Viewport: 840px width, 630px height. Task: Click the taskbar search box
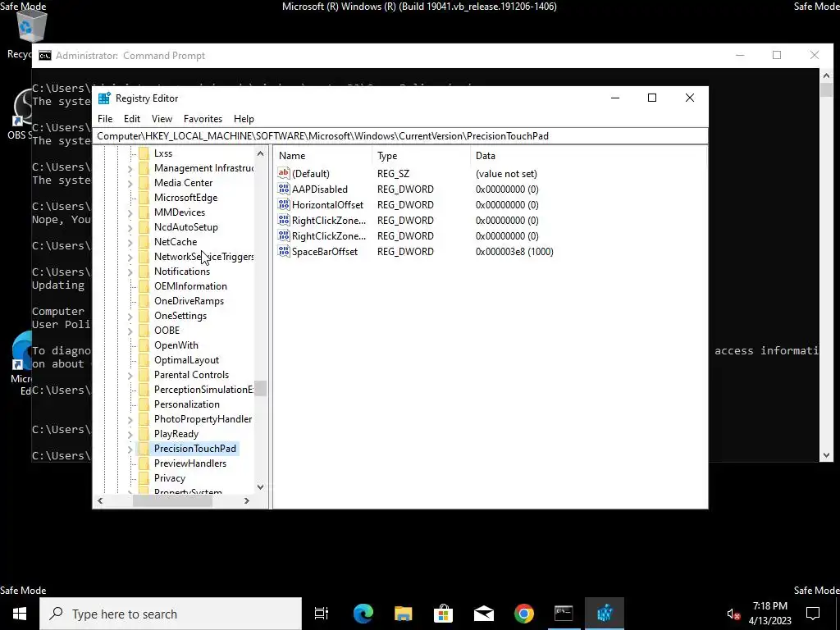(171, 614)
